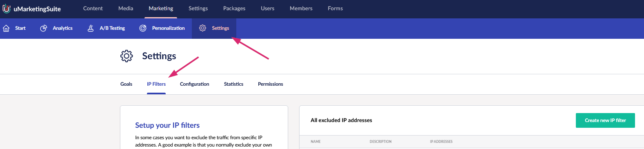This screenshot has width=644, height=149.
Task: Open the Statistics tab
Action: pyautogui.click(x=233, y=84)
